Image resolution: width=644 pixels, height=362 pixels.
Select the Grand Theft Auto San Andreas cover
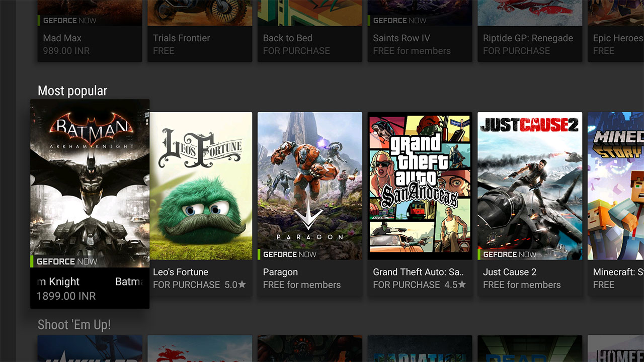[x=420, y=186]
